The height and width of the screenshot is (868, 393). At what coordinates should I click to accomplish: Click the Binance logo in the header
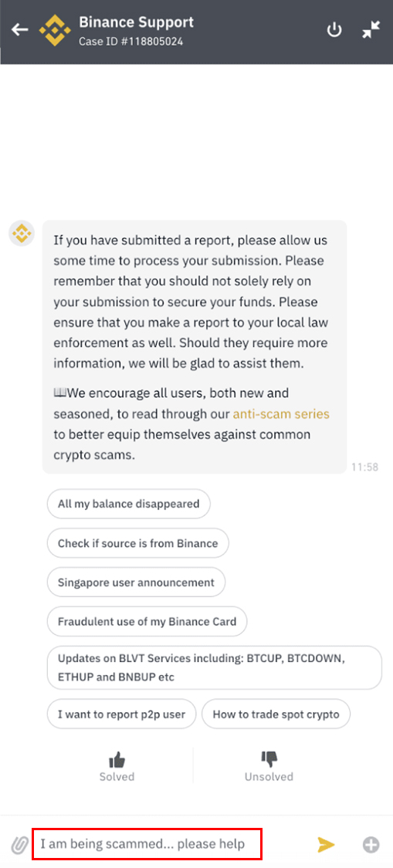(x=54, y=30)
